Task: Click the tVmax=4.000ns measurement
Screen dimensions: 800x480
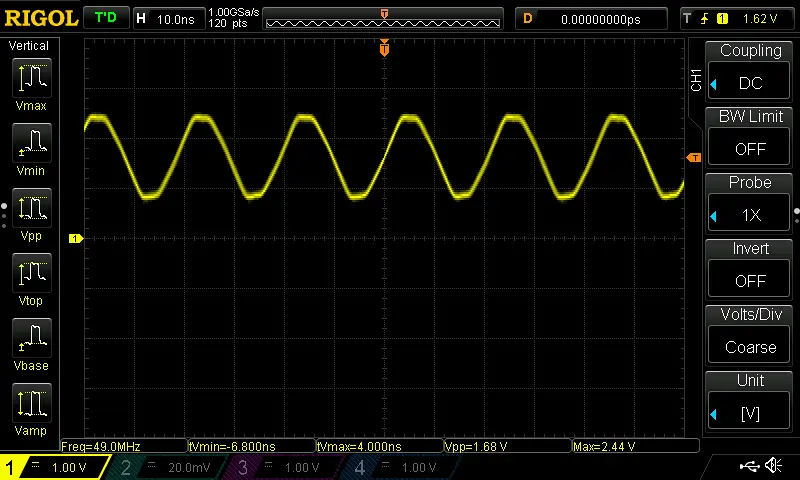Action: (x=380, y=446)
